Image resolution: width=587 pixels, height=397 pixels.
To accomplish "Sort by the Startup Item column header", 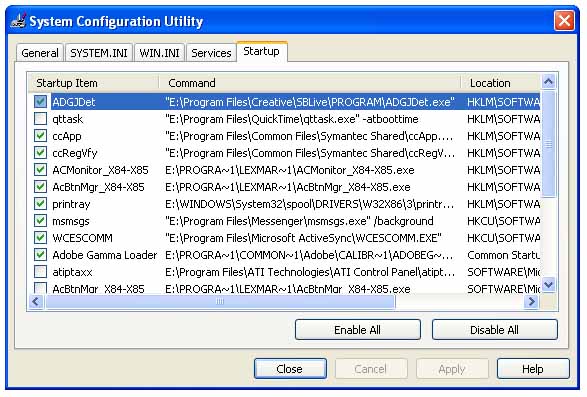I will coord(94,83).
